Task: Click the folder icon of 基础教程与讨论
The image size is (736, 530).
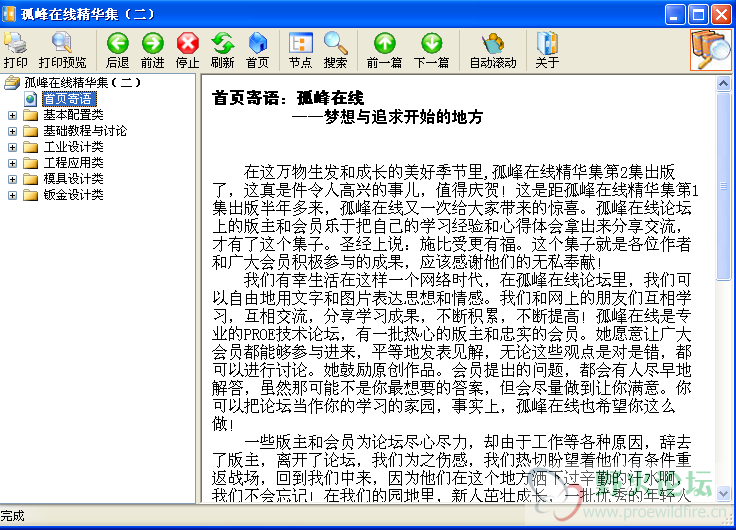Action: 31,131
